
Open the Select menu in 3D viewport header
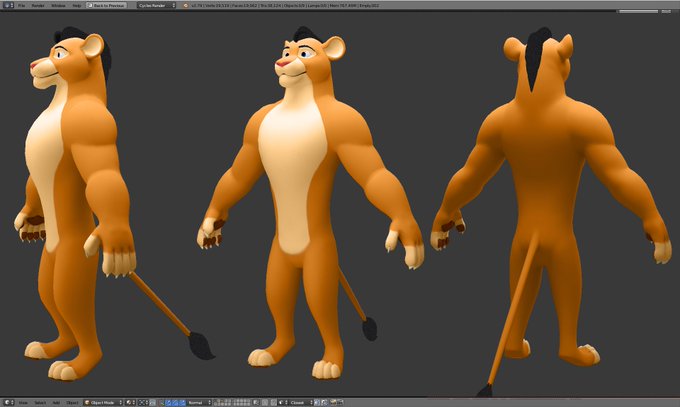click(x=40, y=402)
